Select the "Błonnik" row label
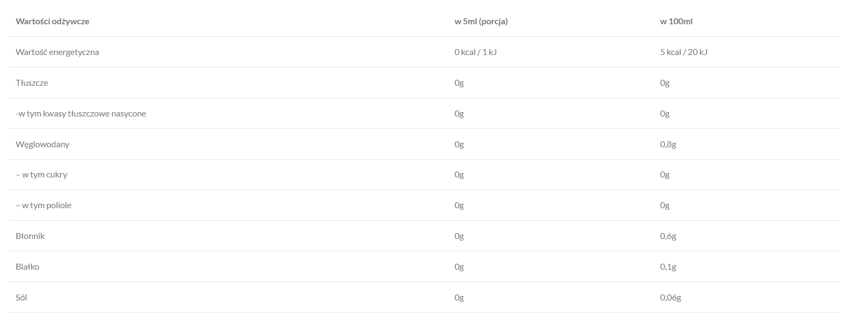This screenshot has height=329, width=868. [30, 236]
